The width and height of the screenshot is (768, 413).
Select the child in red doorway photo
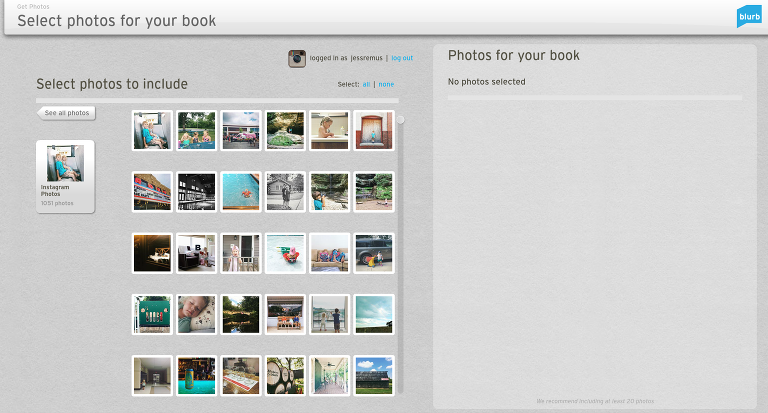coord(373,131)
